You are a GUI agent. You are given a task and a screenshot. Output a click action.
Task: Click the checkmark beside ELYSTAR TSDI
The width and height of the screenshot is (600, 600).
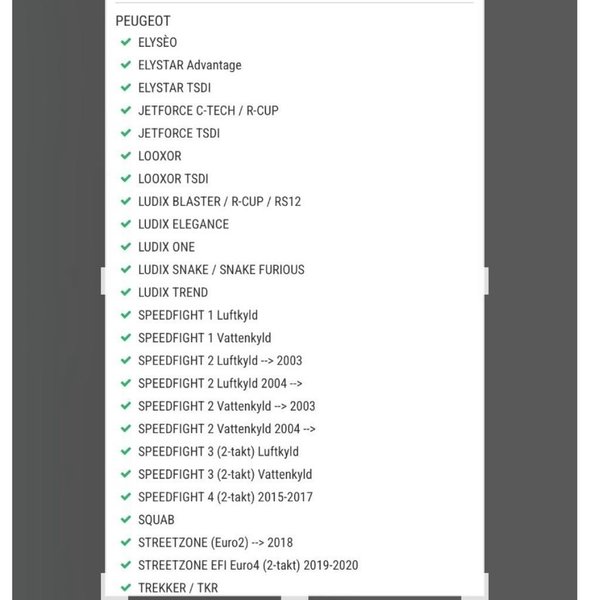(126, 87)
